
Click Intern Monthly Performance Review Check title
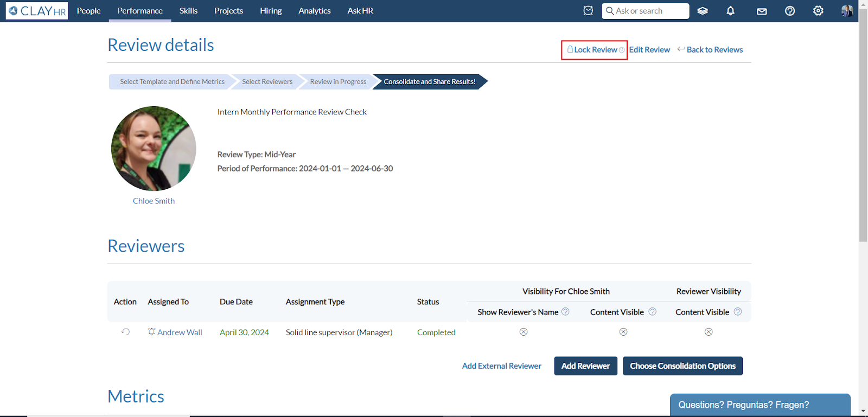[292, 112]
